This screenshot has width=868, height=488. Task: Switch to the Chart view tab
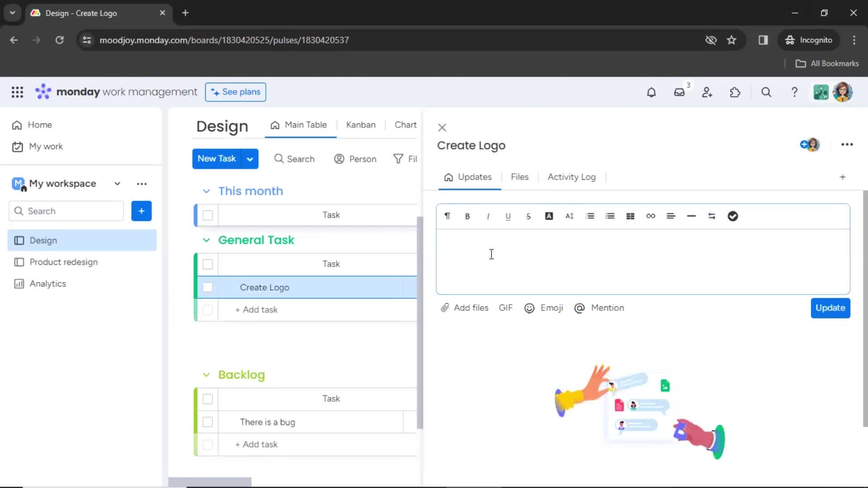(x=406, y=125)
